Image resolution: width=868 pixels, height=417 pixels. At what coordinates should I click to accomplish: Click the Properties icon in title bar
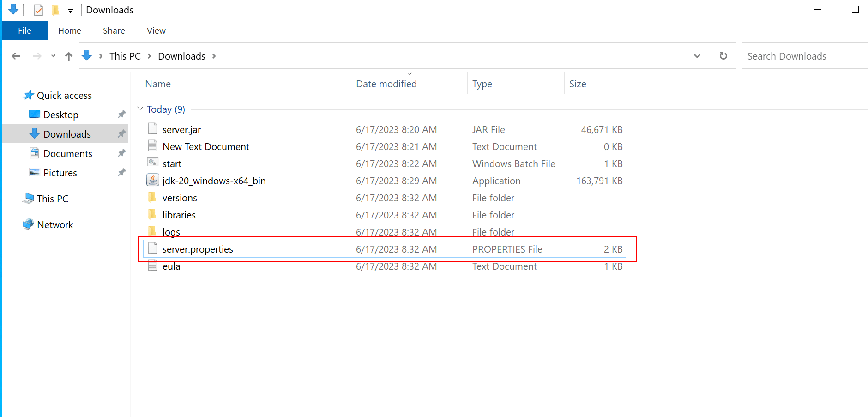coord(39,10)
